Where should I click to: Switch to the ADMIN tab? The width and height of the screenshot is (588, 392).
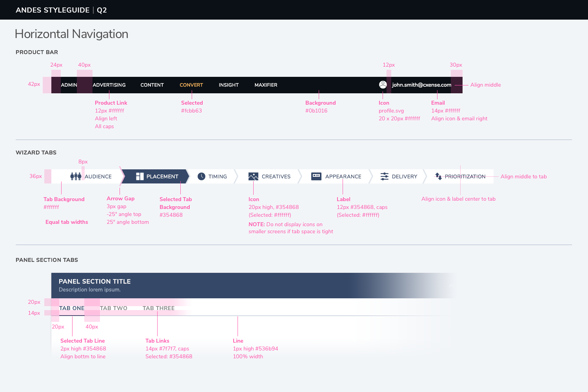coord(69,85)
